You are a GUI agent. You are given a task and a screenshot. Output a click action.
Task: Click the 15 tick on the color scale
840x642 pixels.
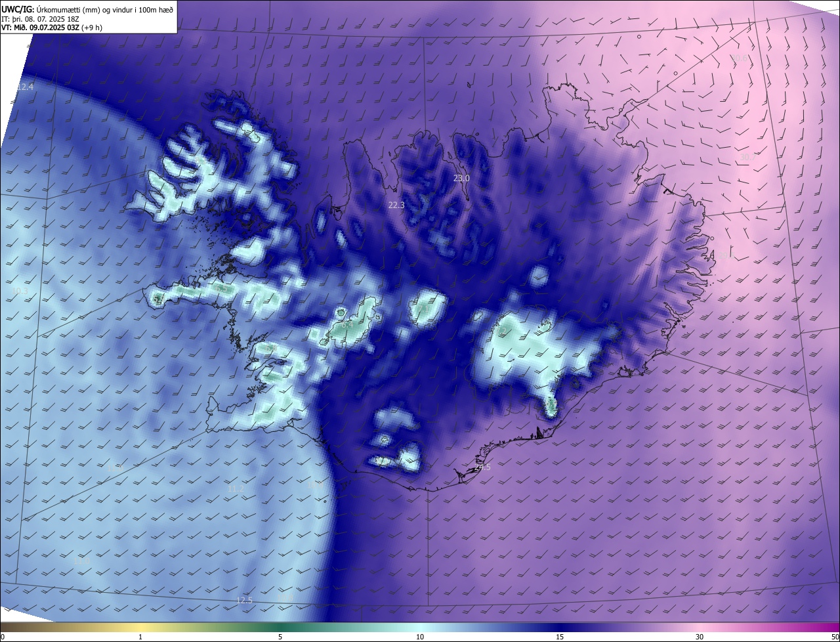[560, 637]
